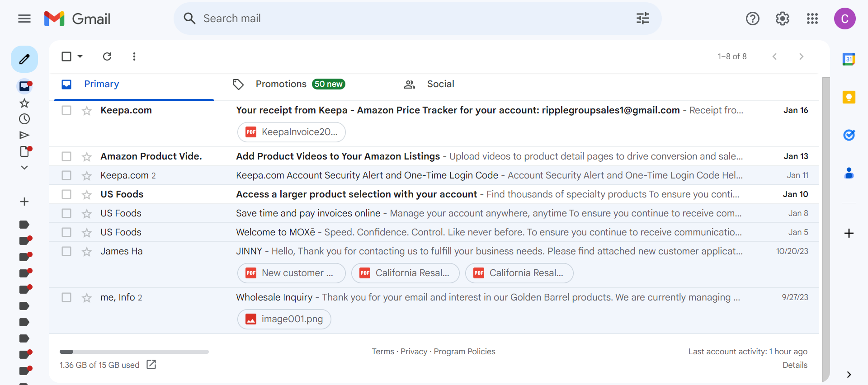Viewport: 868px width, 385px height.
Task: Star the James Ha email
Action: 87,251
